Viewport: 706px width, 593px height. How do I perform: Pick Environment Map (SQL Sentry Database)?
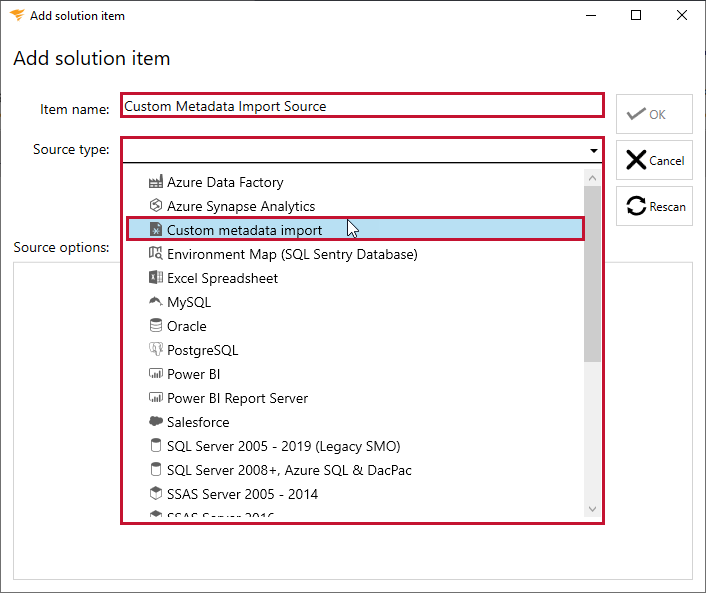355,254
